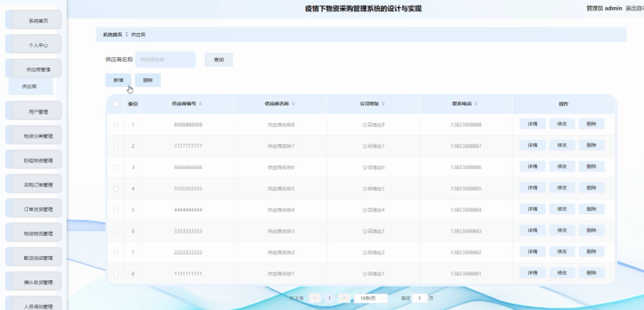
Task: Sort by 联系电话 column arrows
Action: (x=476, y=104)
